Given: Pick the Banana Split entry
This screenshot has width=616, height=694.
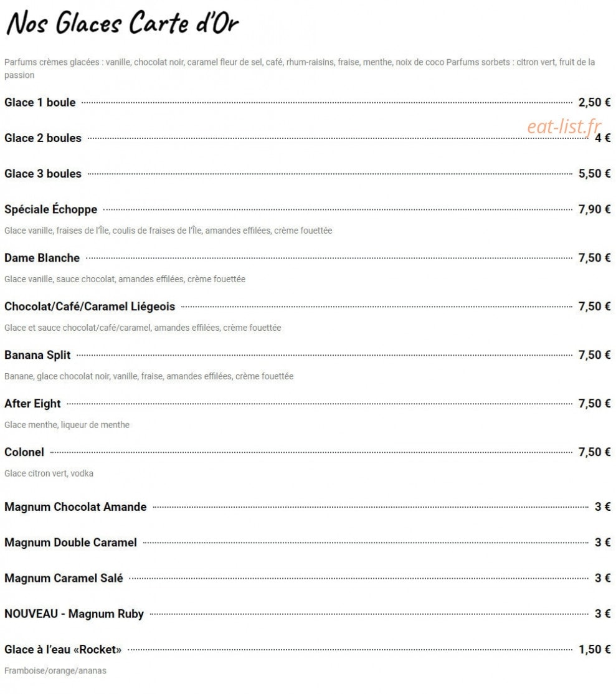Looking at the screenshot, I should pos(37,355).
